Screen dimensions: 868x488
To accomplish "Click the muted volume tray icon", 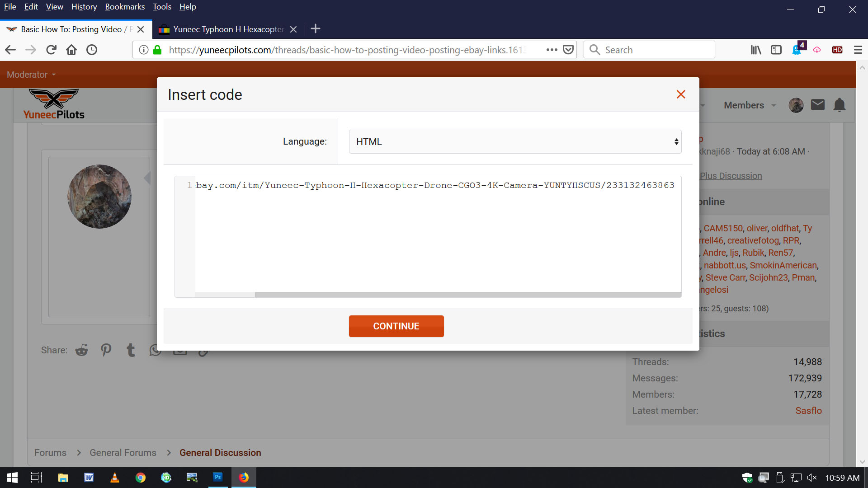I will tap(812, 478).
